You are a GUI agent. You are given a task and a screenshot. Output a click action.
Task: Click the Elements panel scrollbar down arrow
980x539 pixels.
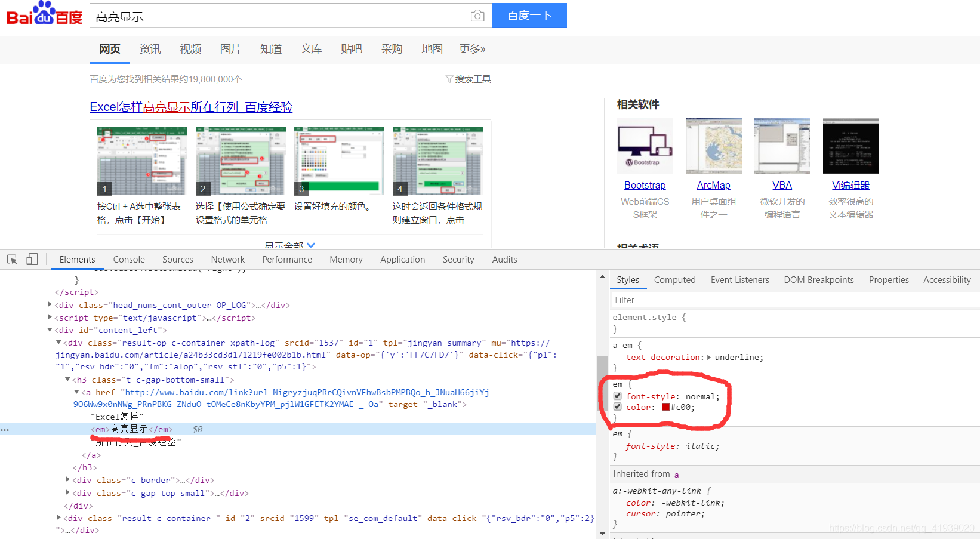point(602,534)
